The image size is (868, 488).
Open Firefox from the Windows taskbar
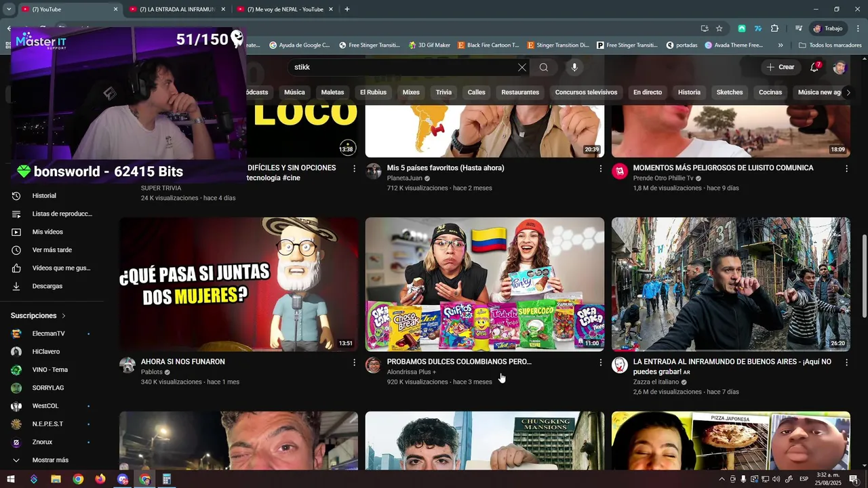[x=100, y=479]
